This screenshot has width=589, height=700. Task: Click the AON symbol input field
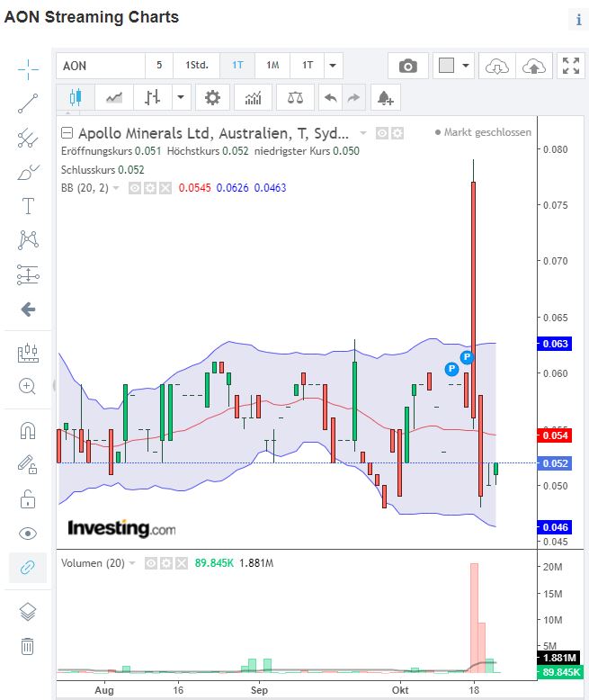(x=101, y=66)
